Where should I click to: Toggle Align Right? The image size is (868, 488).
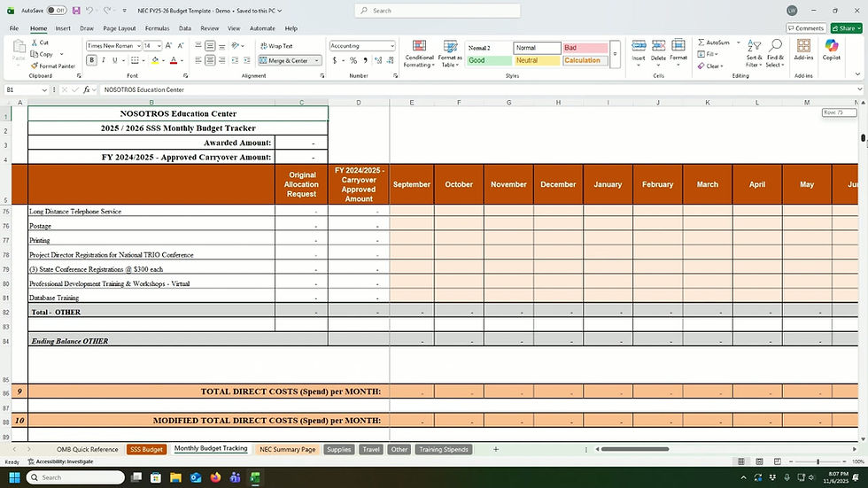222,60
